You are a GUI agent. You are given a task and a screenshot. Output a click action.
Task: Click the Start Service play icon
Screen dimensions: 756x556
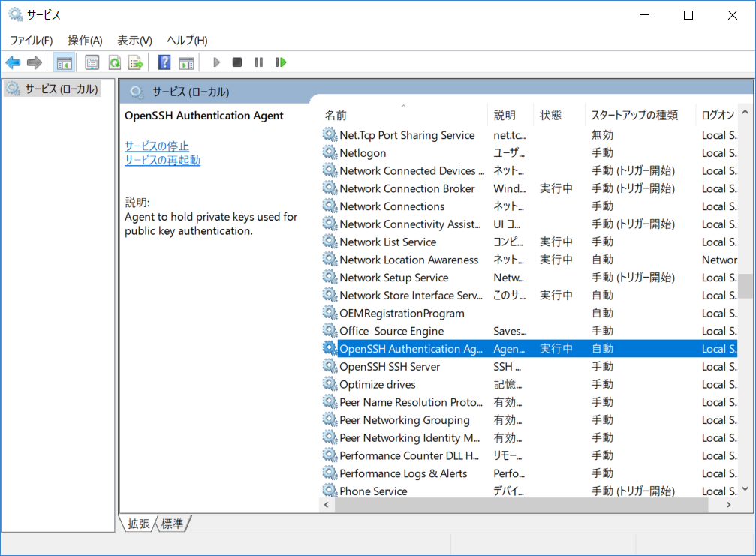216,62
